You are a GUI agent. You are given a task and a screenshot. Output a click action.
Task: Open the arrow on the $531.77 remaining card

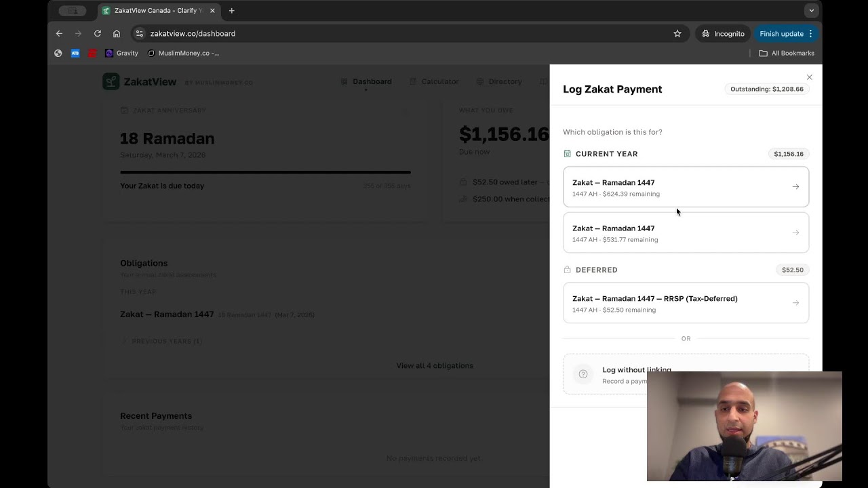tap(795, 232)
